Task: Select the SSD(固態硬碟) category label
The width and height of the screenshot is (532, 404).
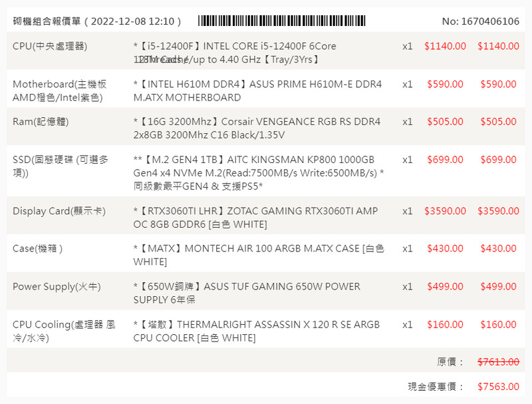Action: coord(61,166)
